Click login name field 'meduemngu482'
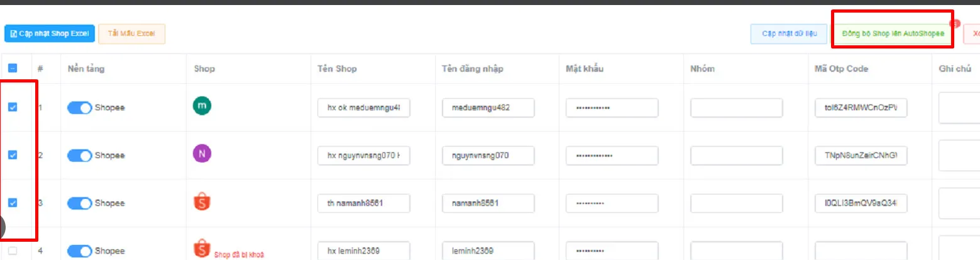 click(x=488, y=108)
